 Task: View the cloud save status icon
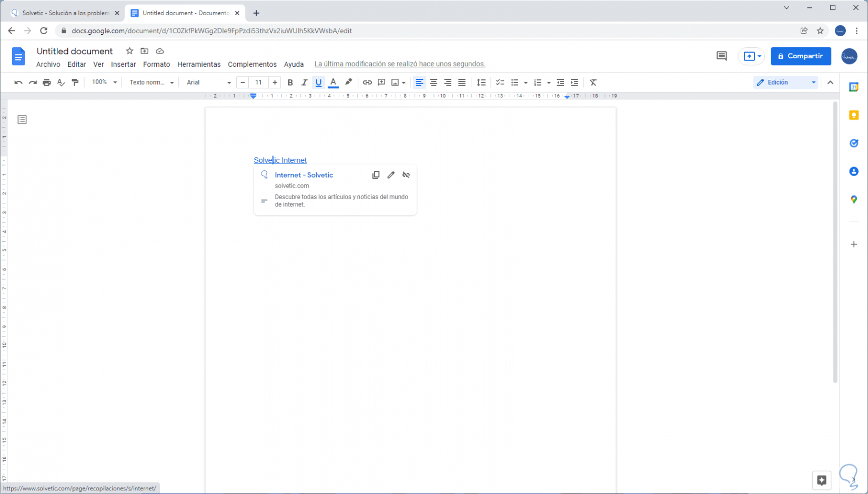pyautogui.click(x=160, y=51)
